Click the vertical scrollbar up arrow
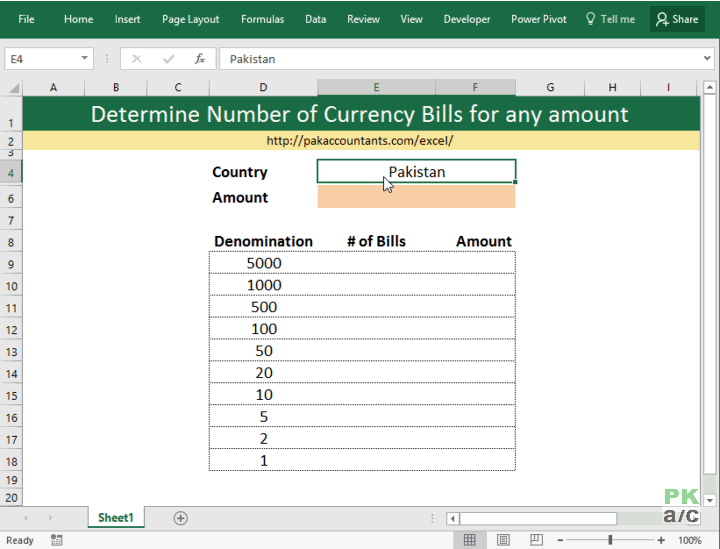720x549 pixels. coord(709,87)
